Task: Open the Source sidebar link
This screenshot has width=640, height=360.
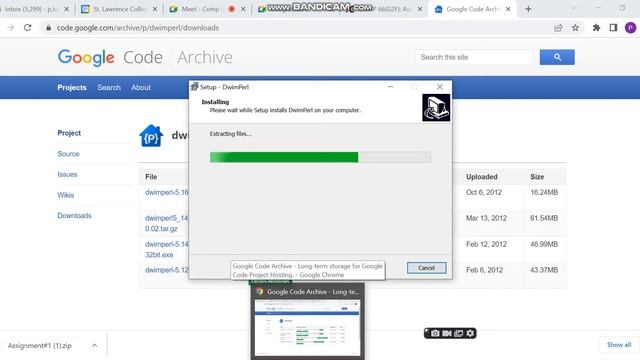Action: pyautogui.click(x=68, y=154)
